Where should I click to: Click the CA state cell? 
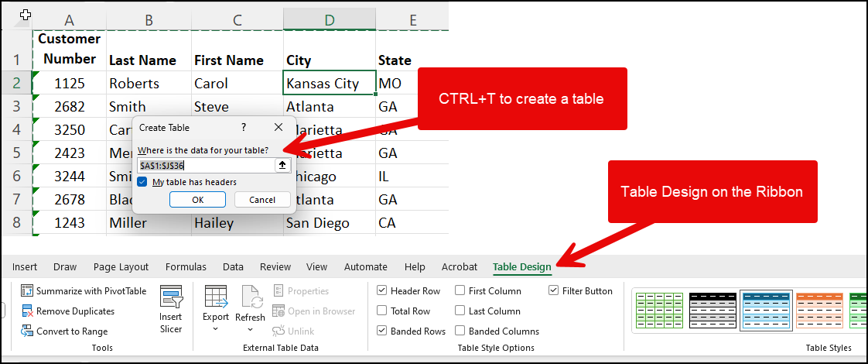pos(412,222)
